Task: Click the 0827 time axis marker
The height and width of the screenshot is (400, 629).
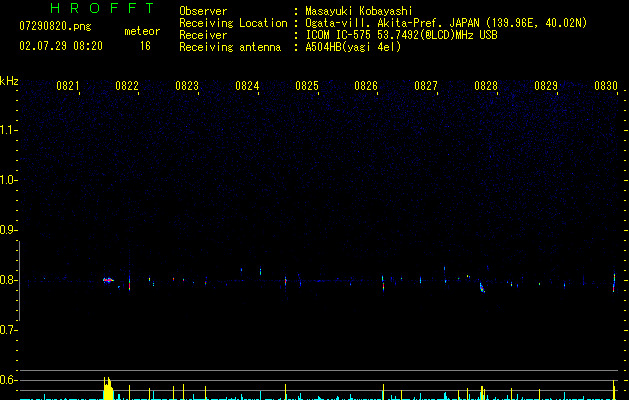Action: click(x=426, y=86)
